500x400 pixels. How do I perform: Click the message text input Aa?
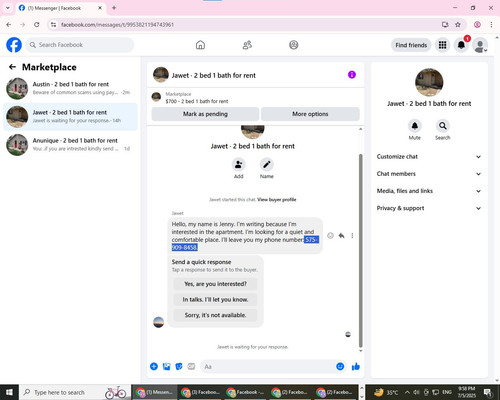point(269,367)
